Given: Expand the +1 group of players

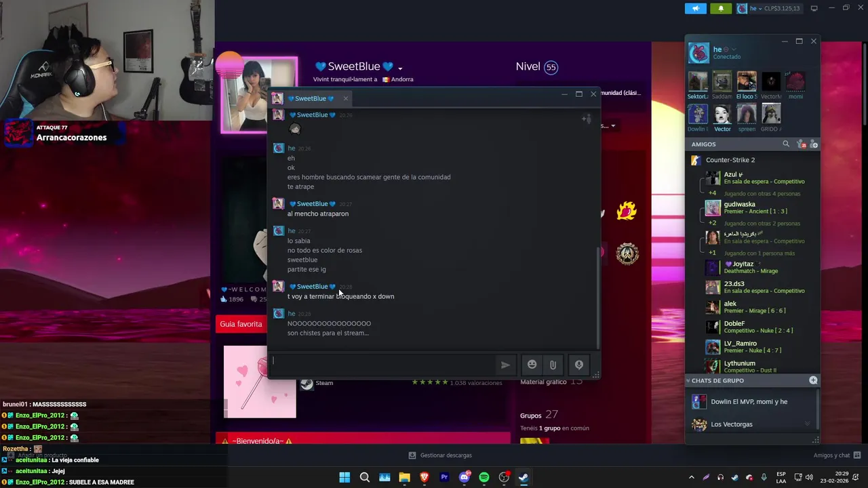Looking at the screenshot, I should (x=713, y=253).
